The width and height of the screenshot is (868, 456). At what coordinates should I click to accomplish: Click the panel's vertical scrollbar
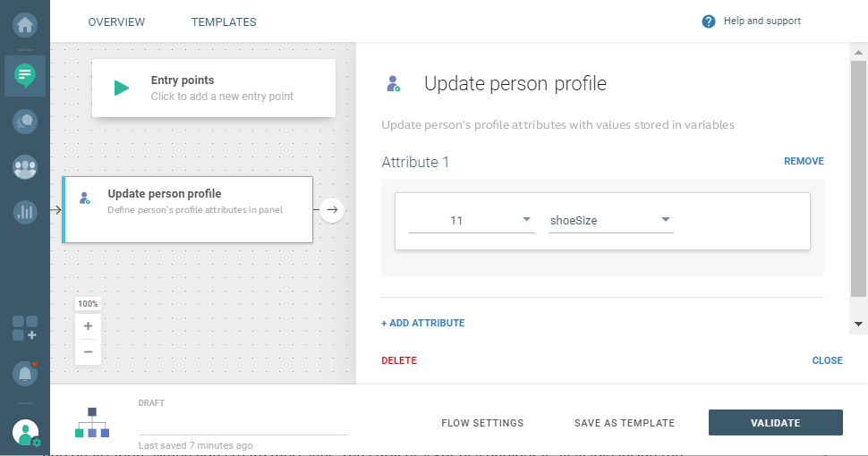(x=858, y=179)
